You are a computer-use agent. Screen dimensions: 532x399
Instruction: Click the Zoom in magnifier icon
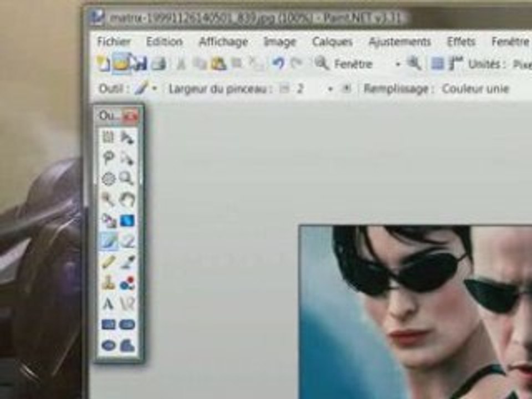(414, 63)
